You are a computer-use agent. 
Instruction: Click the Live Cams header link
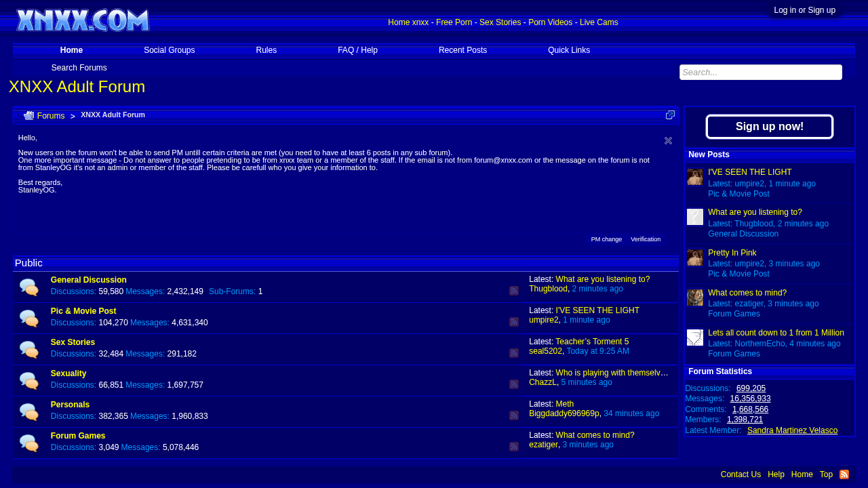click(x=599, y=22)
